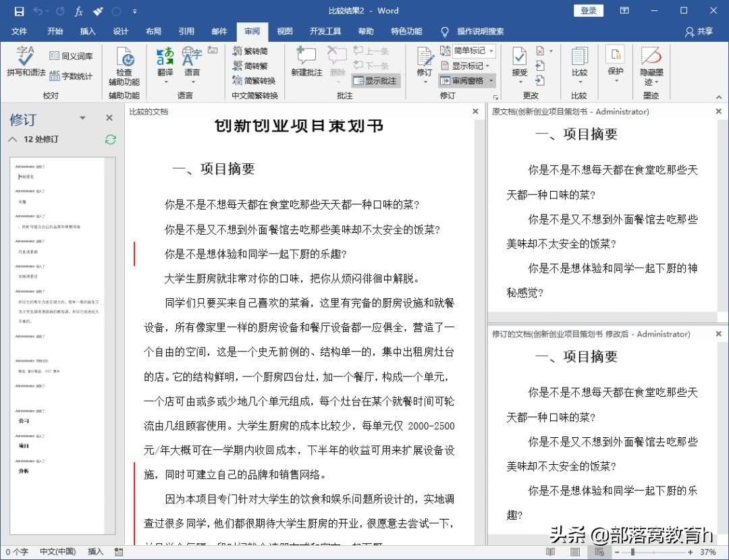
Task: Click the Sign in (登录) button
Action: click(589, 11)
